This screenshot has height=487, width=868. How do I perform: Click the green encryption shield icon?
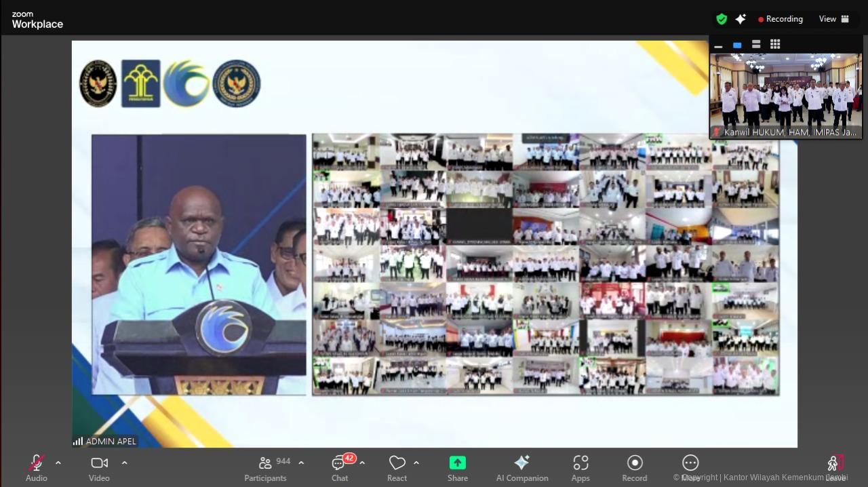722,19
